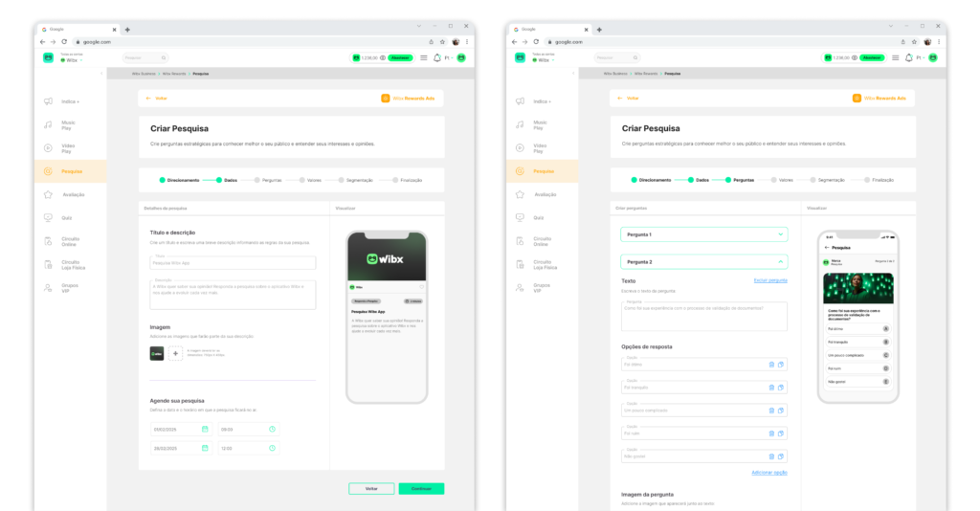The image size is (980, 511).
Task: Delete option 'Foi ótimo' with trash icon
Action: 771,365
